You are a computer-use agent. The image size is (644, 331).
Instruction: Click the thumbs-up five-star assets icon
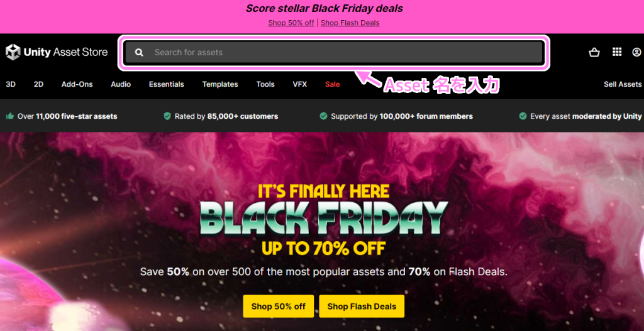pyautogui.click(x=10, y=116)
